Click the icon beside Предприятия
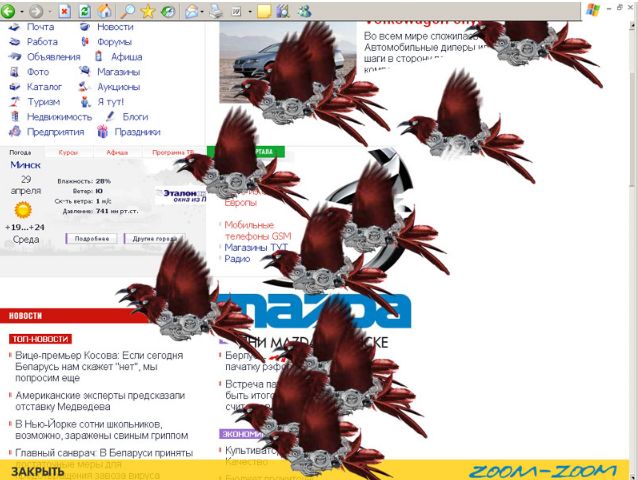 [15, 131]
